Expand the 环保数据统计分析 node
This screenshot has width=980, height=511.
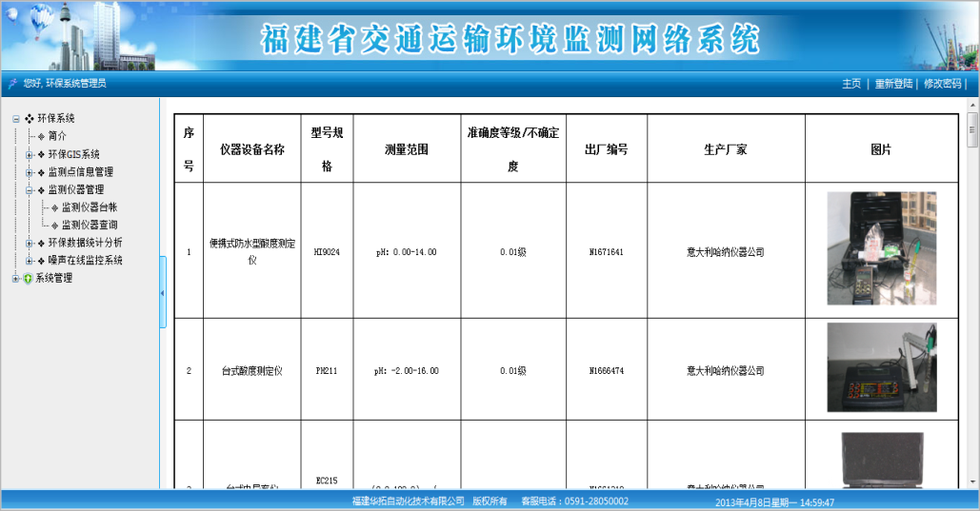click(29, 243)
